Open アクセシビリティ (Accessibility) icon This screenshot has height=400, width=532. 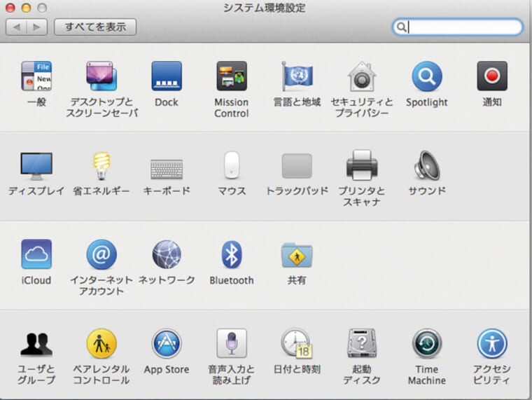pos(492,343)
